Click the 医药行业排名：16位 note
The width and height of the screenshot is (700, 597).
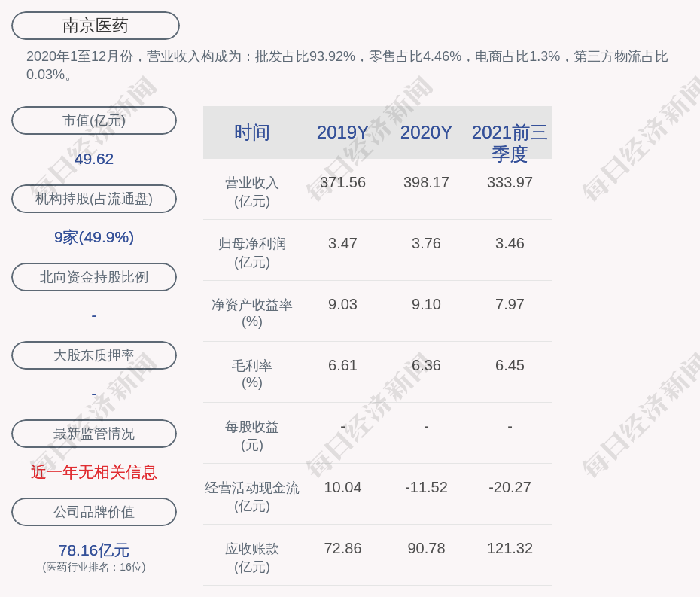[x=94, y=567]
